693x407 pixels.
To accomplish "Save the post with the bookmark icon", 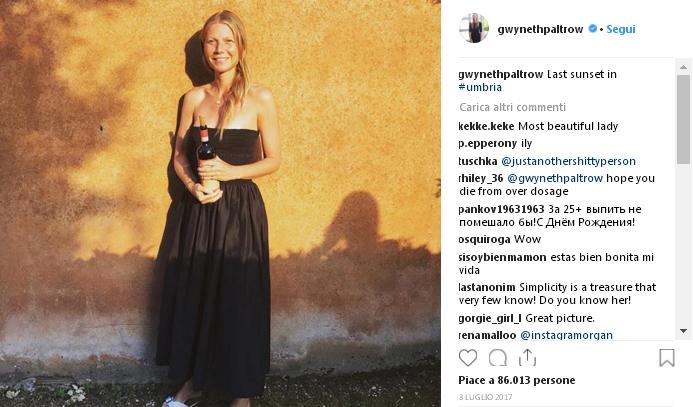I will pos(666,358).
